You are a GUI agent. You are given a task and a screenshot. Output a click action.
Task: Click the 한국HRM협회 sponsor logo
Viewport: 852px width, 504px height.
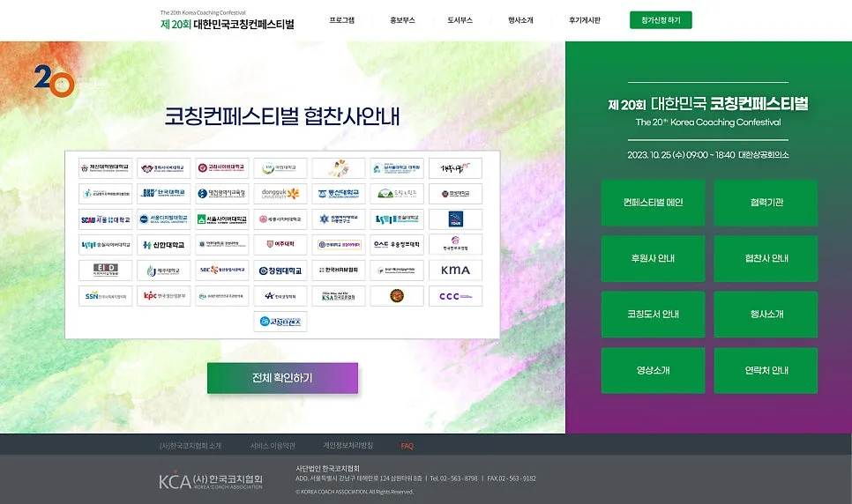click(x=339, y=271)
